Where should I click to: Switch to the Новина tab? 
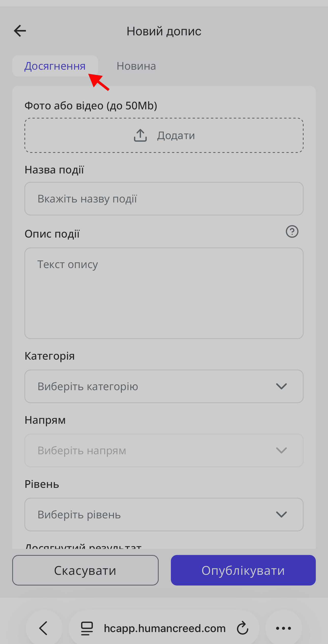point(136,66)
